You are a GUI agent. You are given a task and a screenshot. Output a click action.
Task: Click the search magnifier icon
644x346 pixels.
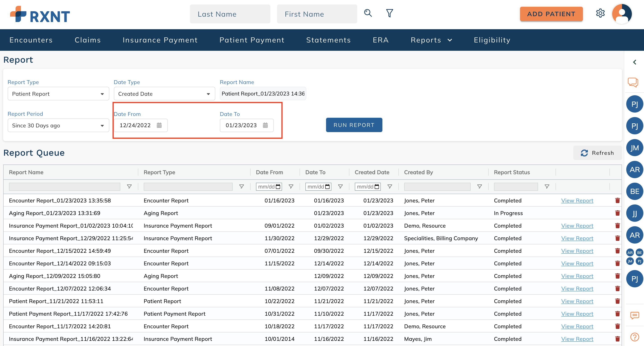click(x=368, y=13)
